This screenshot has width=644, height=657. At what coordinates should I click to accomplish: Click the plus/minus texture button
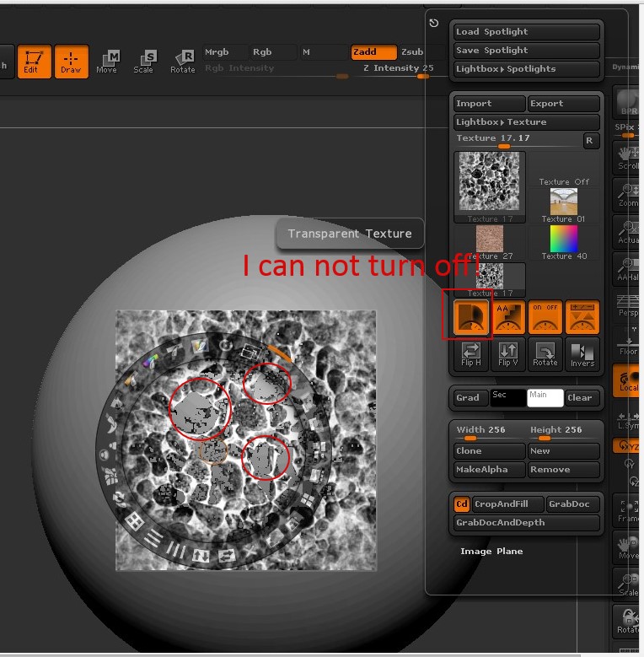pyautogui.click(x=582, y=317)
